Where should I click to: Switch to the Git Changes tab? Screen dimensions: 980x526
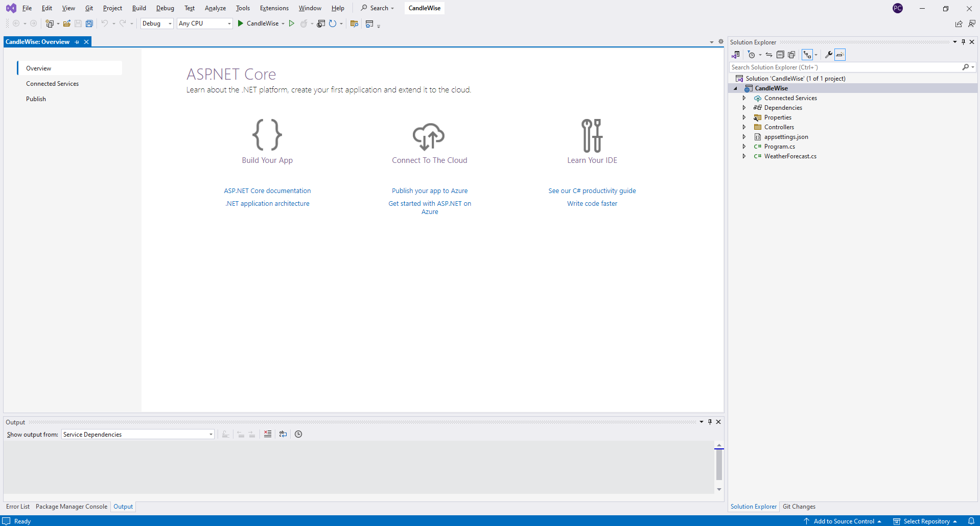799,506
